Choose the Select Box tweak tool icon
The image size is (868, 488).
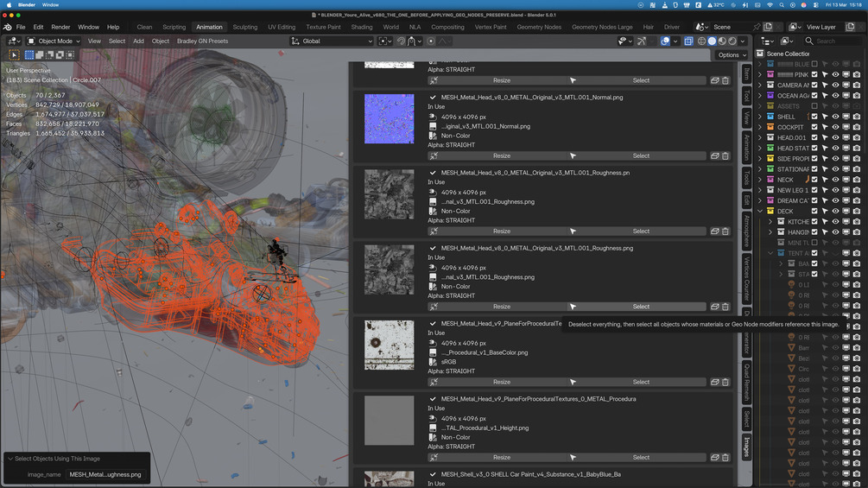click(x=15, y=54)
